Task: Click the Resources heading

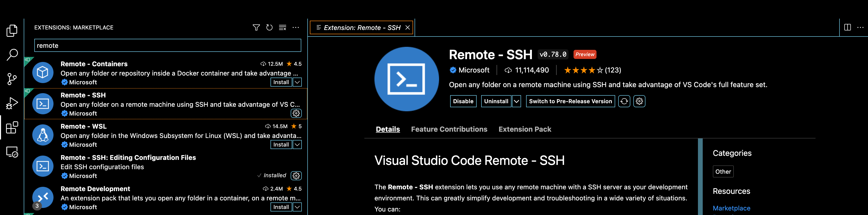Action: pyautogui.click(x=731, y=191)
